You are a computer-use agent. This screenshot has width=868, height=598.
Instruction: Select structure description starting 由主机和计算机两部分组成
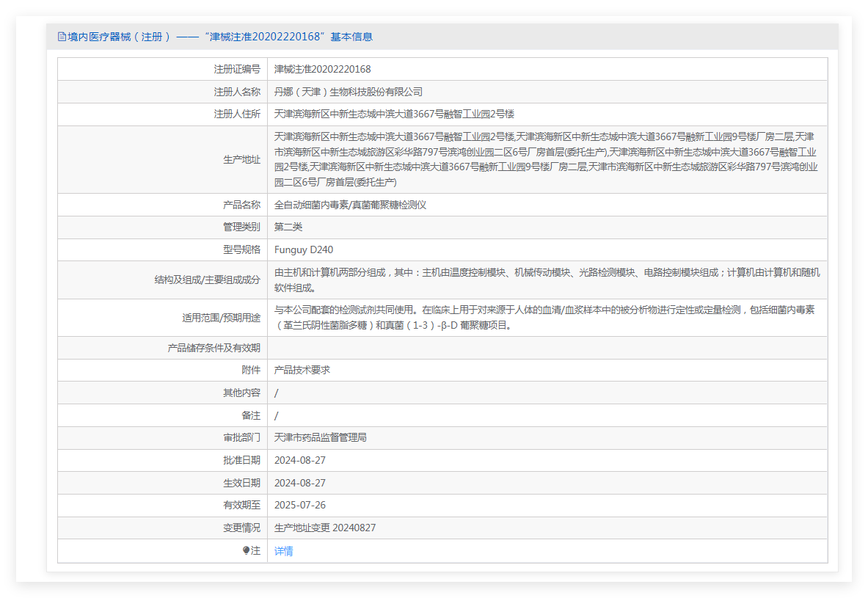(547, 280)
